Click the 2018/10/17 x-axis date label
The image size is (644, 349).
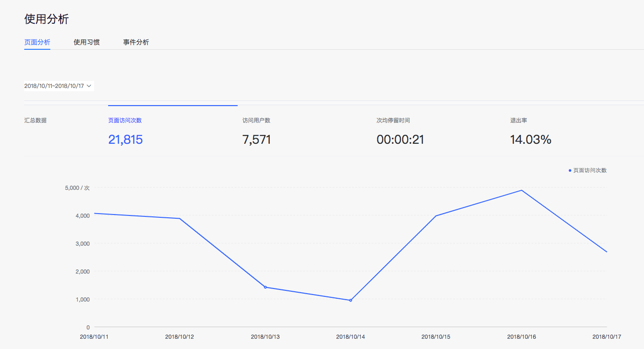606,336
